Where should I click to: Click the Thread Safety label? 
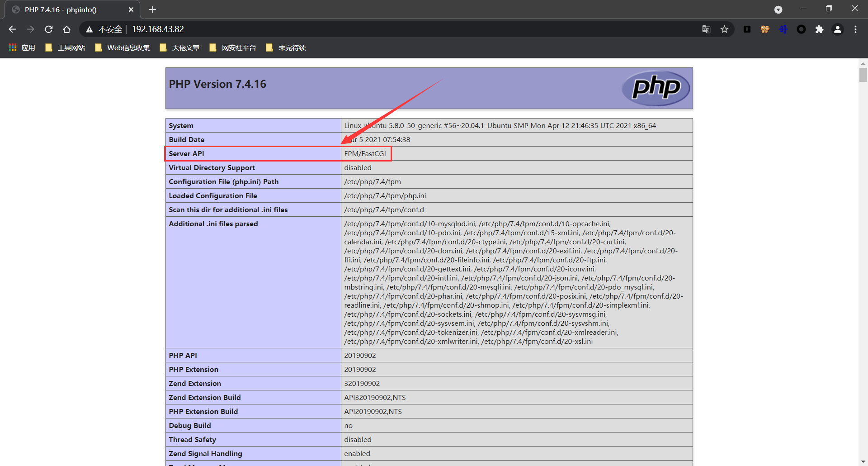click(193, 440)
